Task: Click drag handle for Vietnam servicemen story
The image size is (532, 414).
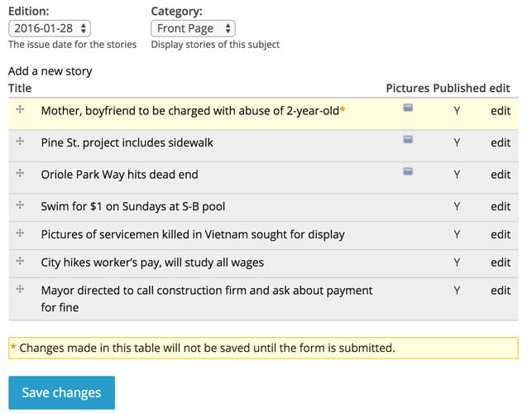Action: [20, 233]
